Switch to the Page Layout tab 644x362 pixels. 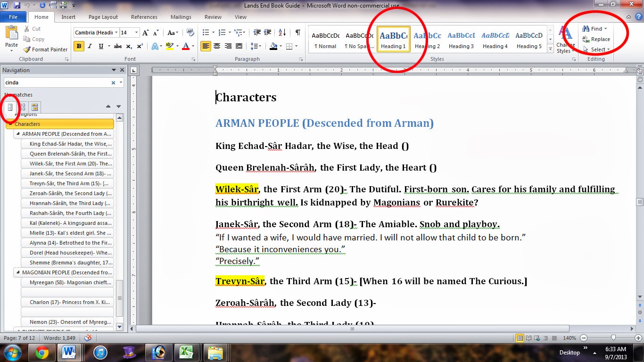[103, 17]
